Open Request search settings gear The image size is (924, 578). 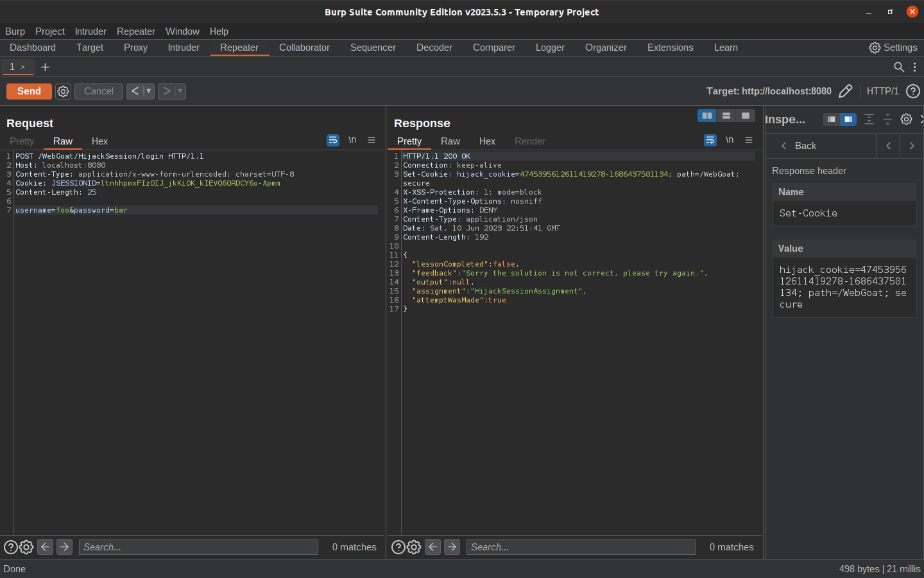[x=26, y=547]
